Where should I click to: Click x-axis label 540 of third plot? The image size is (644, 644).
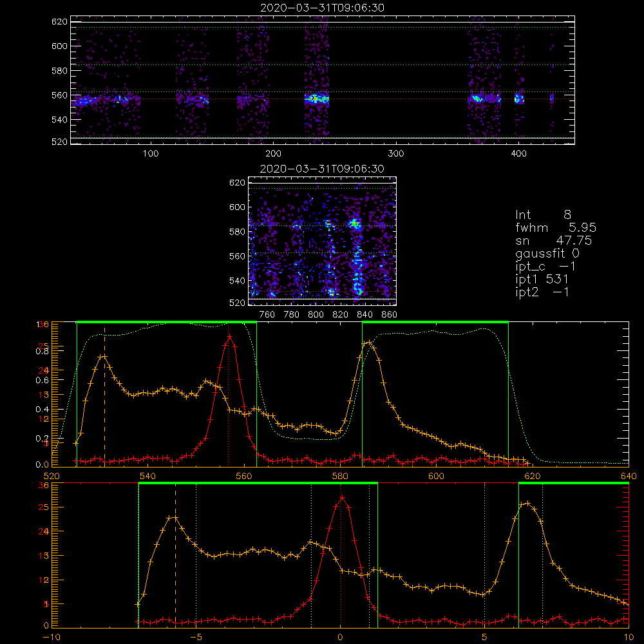(148, 476)
